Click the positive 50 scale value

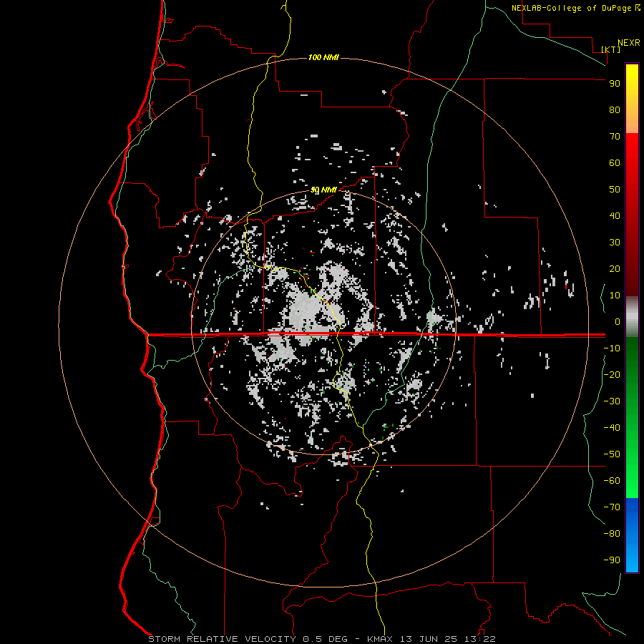coord(615,190)
